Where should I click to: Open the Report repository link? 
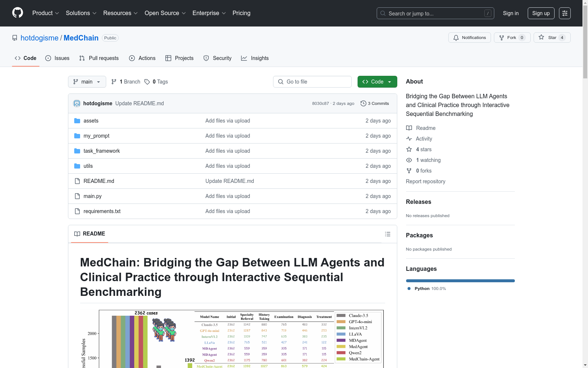tap(426, 181)
